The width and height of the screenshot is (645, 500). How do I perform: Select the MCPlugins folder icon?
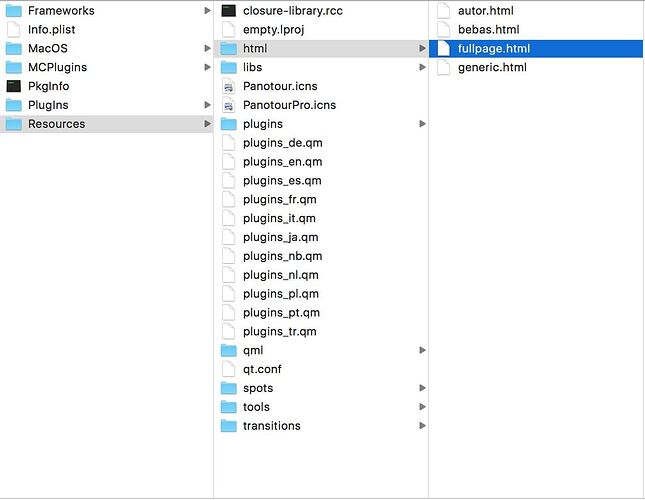pos(14,67)
